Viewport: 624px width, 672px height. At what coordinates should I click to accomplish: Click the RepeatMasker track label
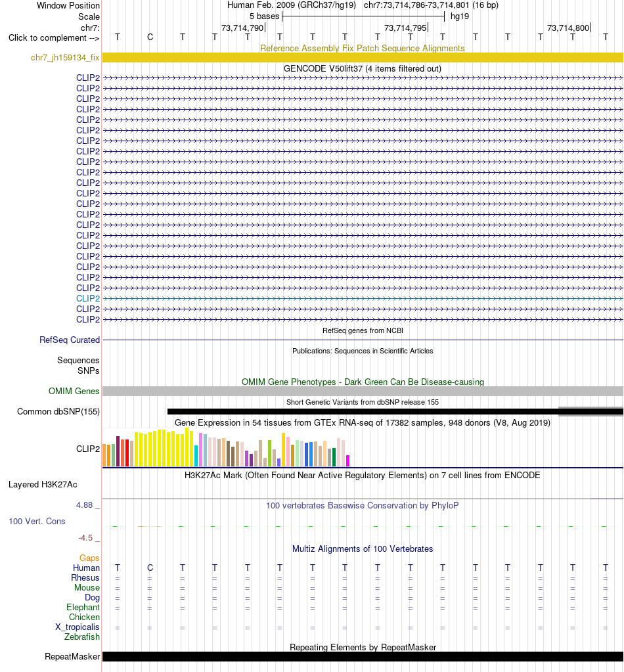(x=72, y=657)
